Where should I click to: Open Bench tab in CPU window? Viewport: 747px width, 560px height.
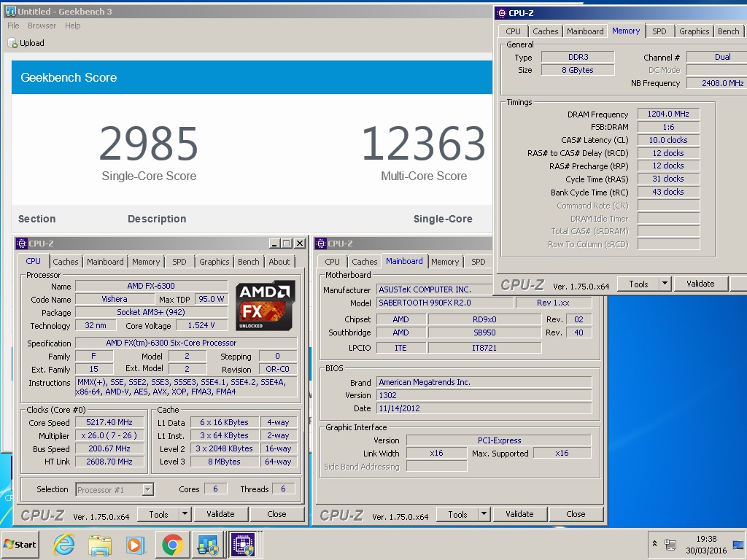[248, 262]
